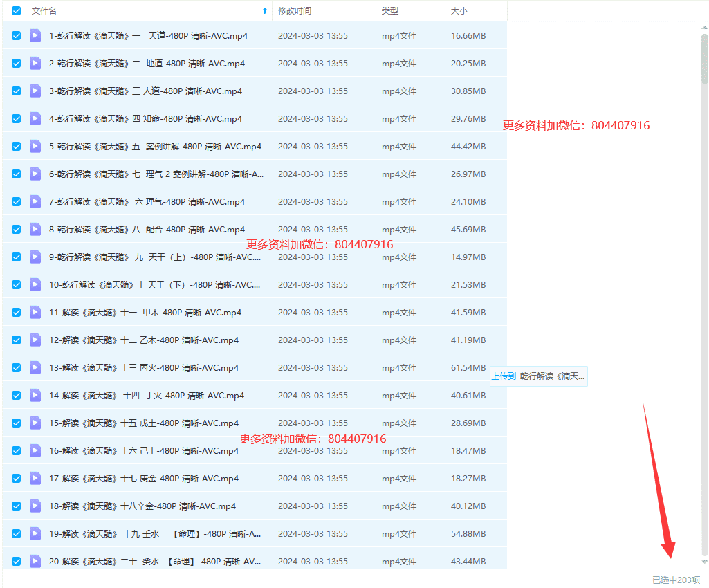Uncheck the 2-乾行解读 地道 file checkbox
Screen dimensions: 709x588
17,64
